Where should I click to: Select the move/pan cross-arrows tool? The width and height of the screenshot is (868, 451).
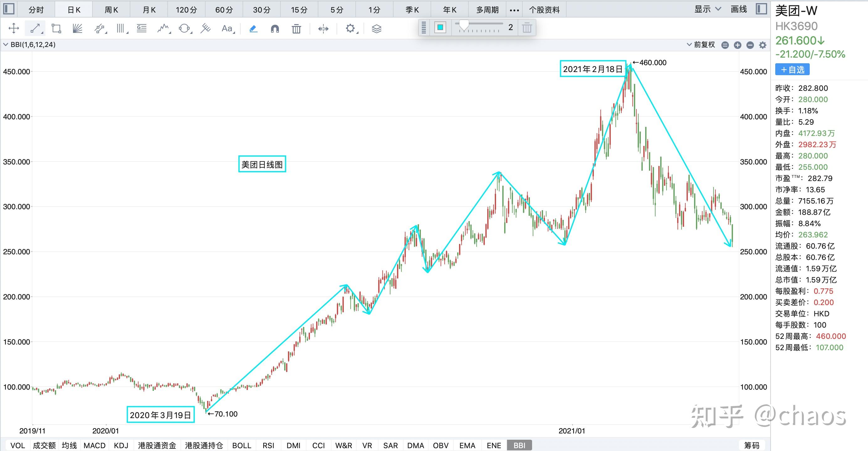[13, 28]
